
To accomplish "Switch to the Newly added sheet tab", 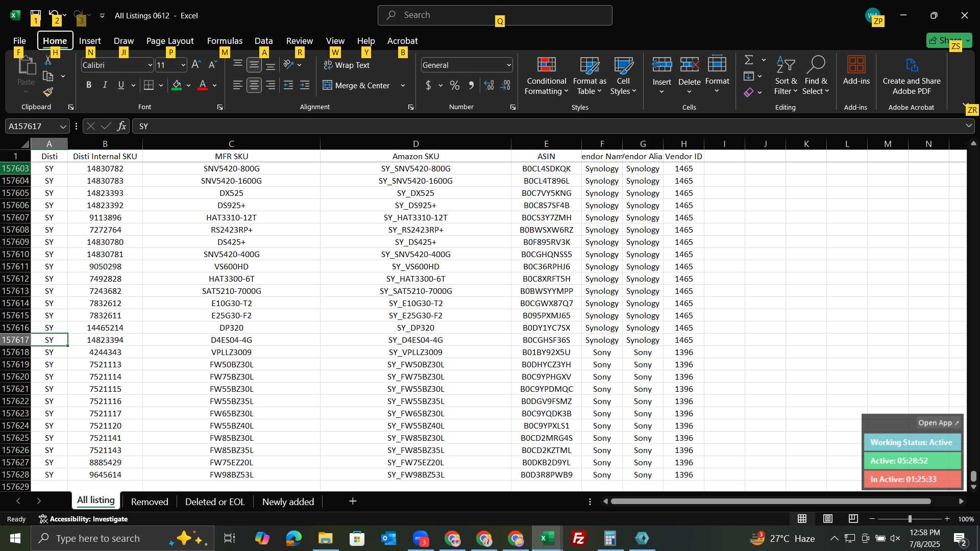I will [288, 502].
